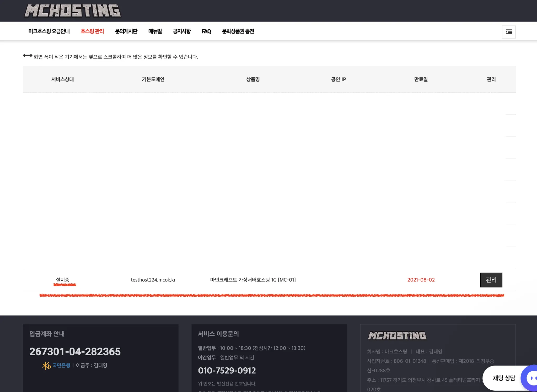The image size is (537, 392).
Task: Open 마크호스팅 요금안내 menu
Action: (x=49, y=31)
